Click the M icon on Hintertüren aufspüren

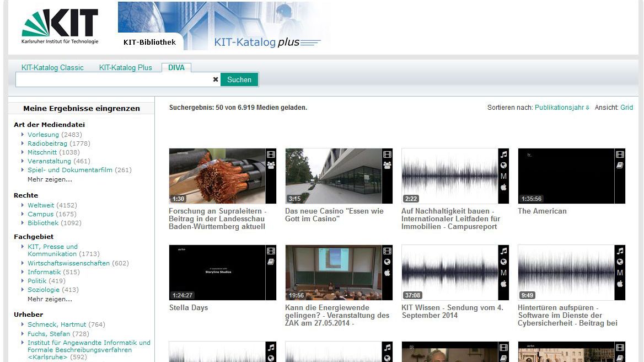pos(620,273)
